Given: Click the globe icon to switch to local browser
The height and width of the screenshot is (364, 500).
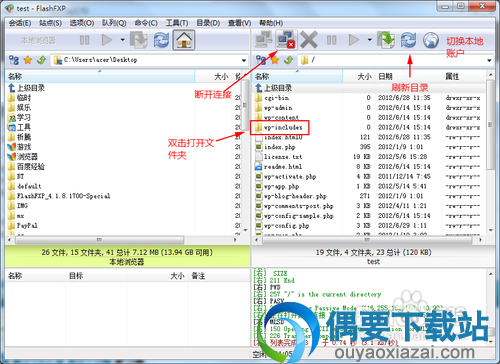Looking at the screenshot, I should [431, 40].
